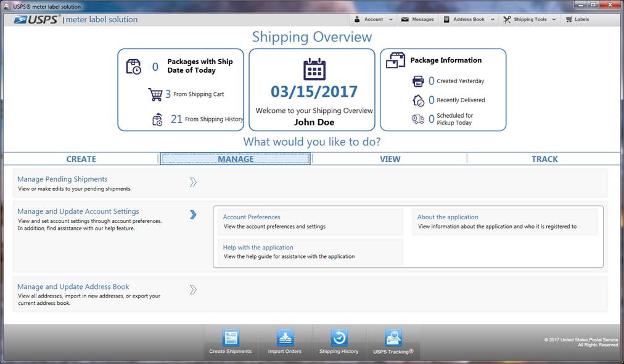Click the Created Yesterday printer icon

[x=418, y=81]
